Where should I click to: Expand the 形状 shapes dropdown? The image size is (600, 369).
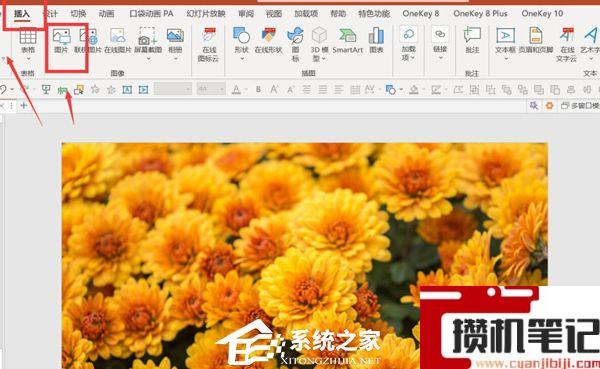[242, 59]
